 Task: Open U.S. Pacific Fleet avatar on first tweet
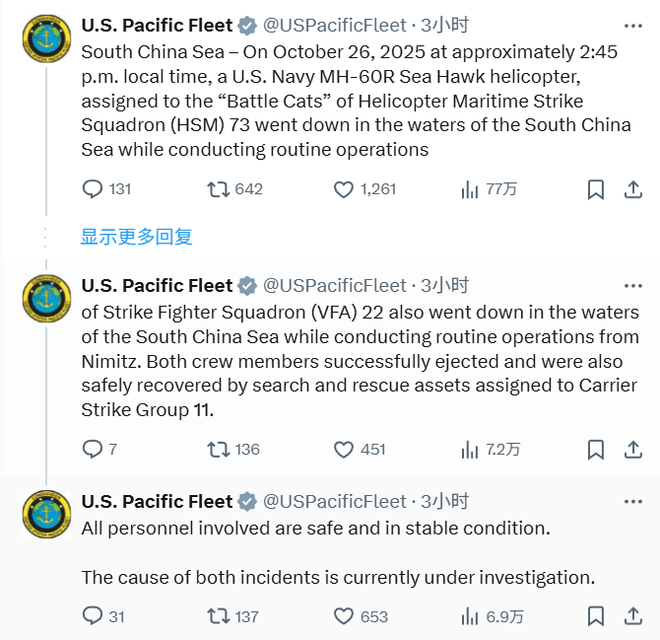[45, 39]
